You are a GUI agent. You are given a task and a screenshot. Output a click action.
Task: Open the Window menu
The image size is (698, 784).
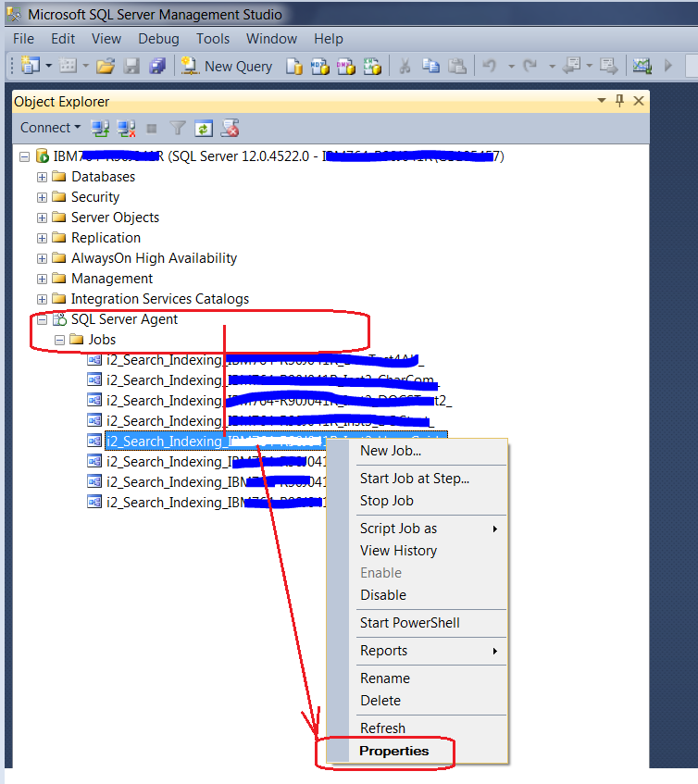tap(271, 39)
